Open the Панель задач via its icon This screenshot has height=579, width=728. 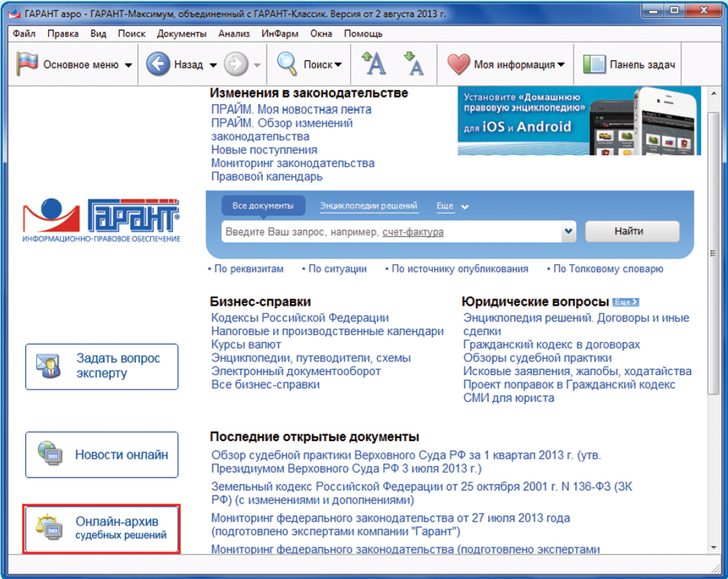coord(595,64)
